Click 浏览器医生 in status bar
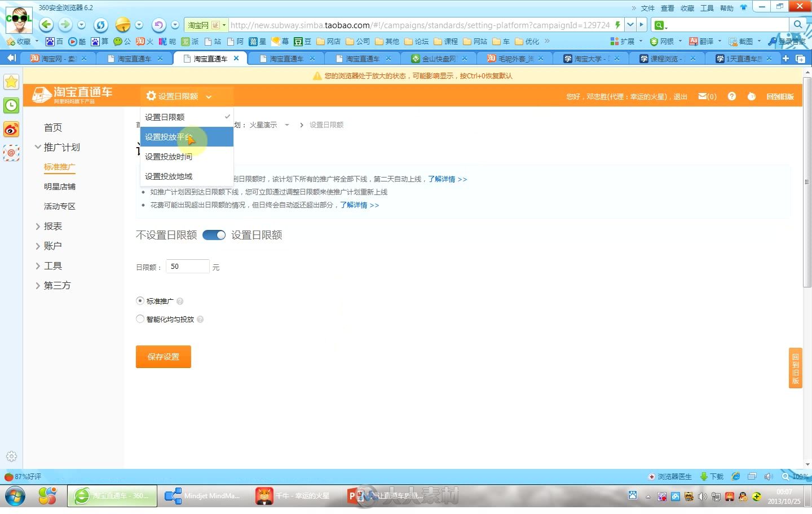The width and height of the screenshot is (812, 514). 670,476
